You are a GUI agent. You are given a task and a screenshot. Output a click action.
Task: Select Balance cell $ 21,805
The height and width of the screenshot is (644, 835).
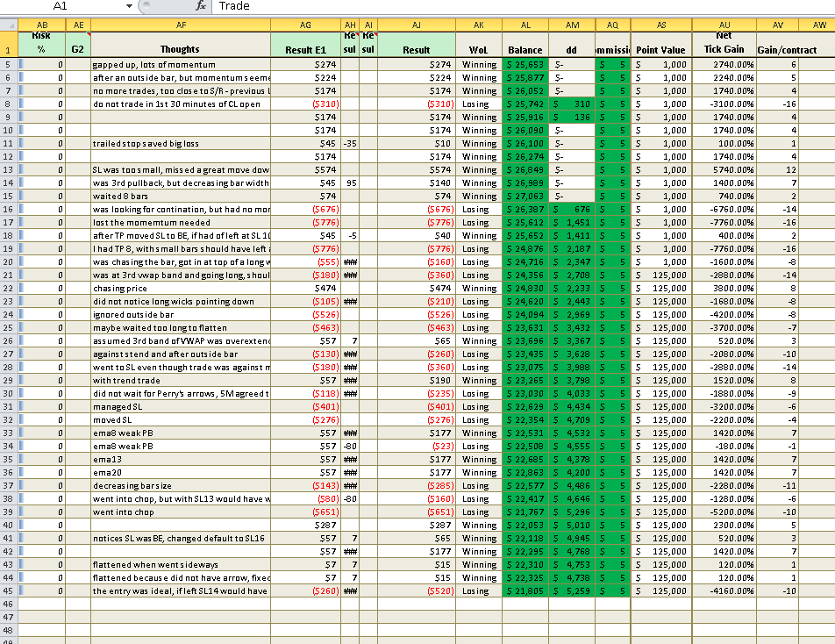tap(525, 590)
